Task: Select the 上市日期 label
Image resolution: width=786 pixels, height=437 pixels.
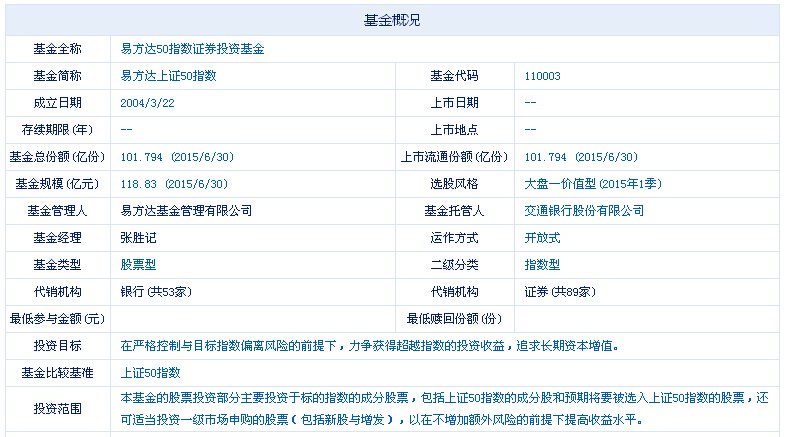Action: [x=454, y=103]
